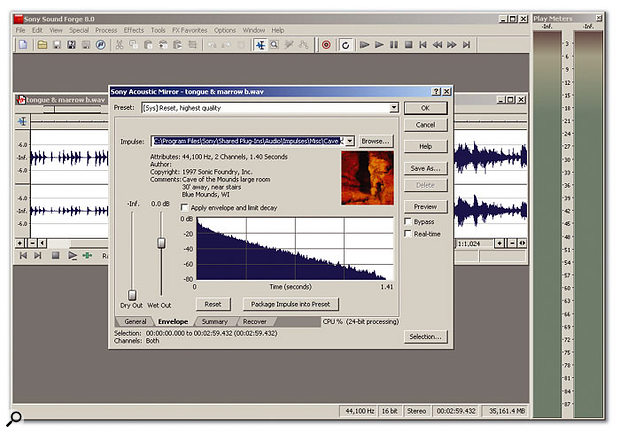Viewport: 620px width, 433px height.
Task: Click Go to Start in the main toolbar
Action: (x=423, y=45)
